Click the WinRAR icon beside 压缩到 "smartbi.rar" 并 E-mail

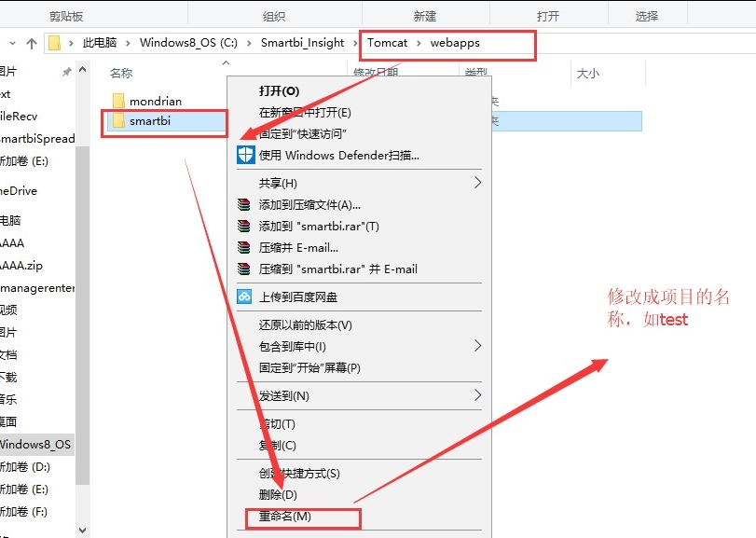click(x=244, y=269)
